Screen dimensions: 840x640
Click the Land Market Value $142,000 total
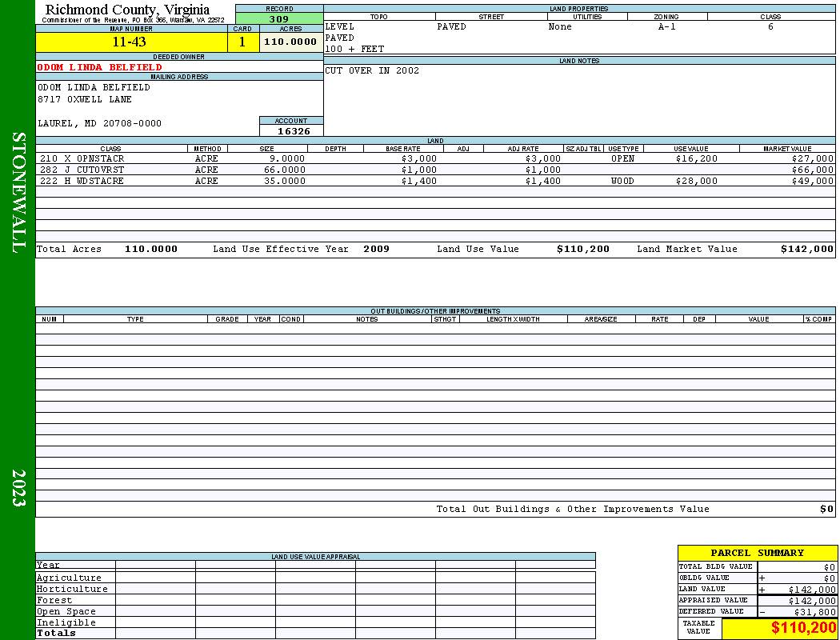(x=807, y=249)
